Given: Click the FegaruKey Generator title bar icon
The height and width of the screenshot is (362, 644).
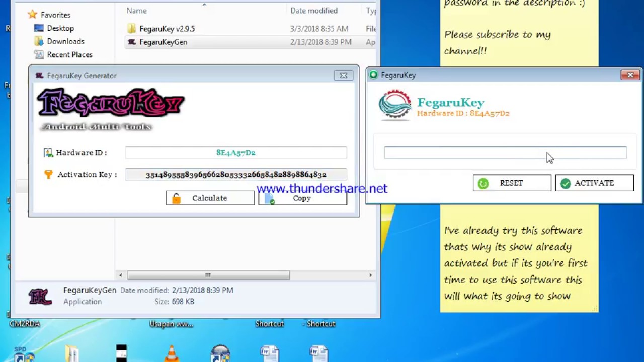Looking at the screenshot, I should pos(39,76).
